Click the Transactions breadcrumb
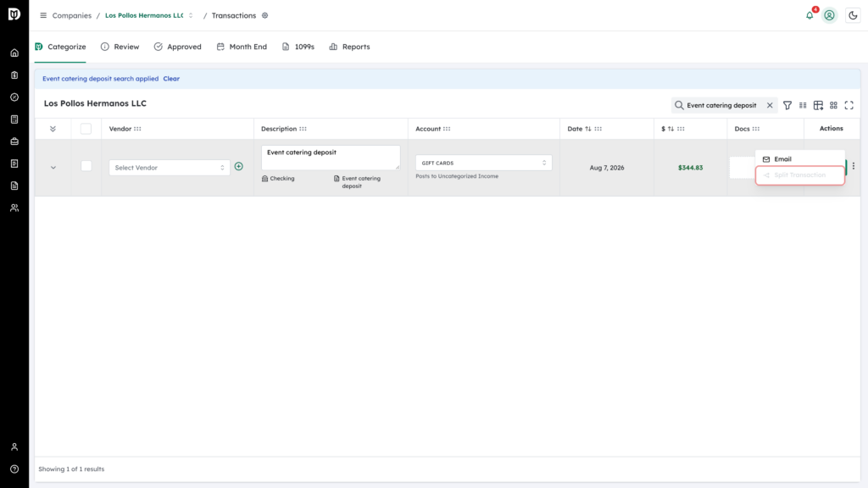Viewport: 868px width, 488px height. pos(234,15)
